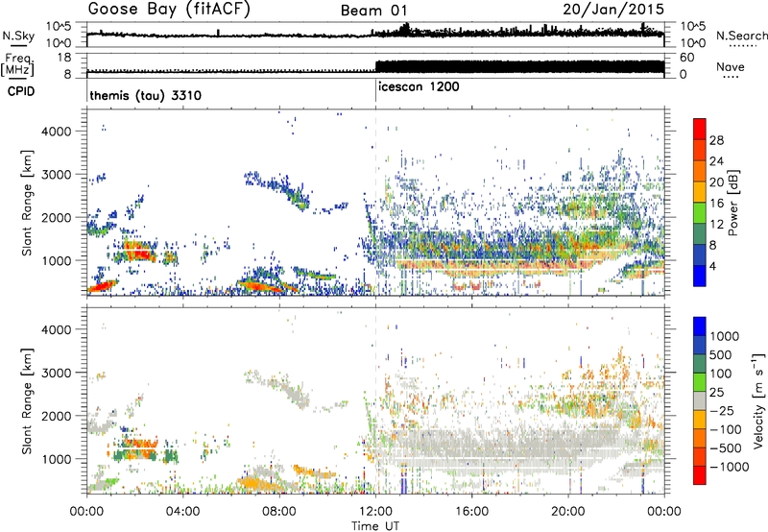The width and height of the screenshot is (768, 532).
Task: Click the "−1000" tick on the Velocity colorbar
Action: (x=729, y=467)
